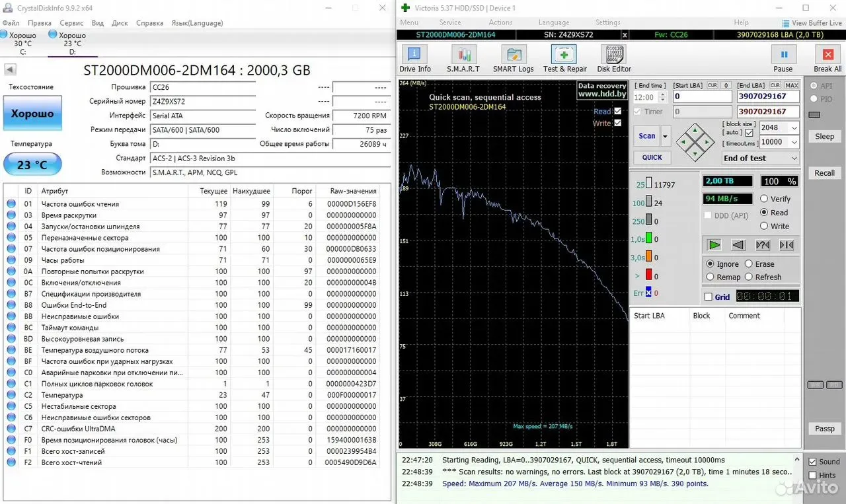Enable the Hints checkbox
The height and width of the screenshot is (504, 846).
(813, 475)
